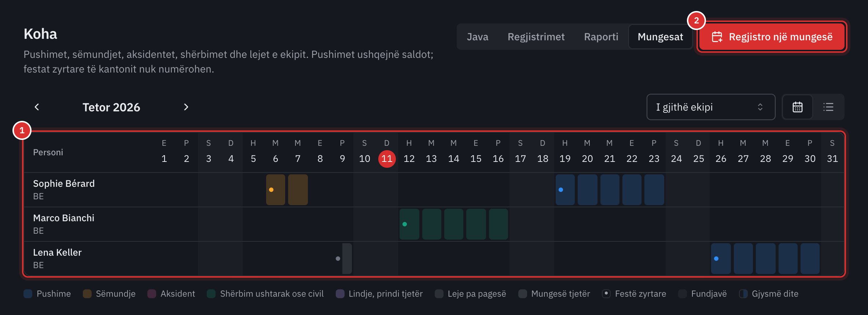The image size is (868, 315).
Task: Open the Java tab
Action: point(478,37)
